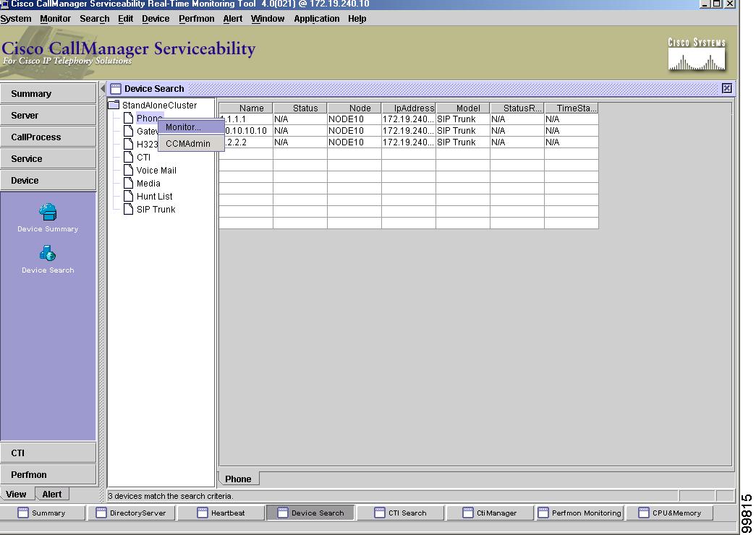Select the CTI sidebar button

[x=48, y=453]
